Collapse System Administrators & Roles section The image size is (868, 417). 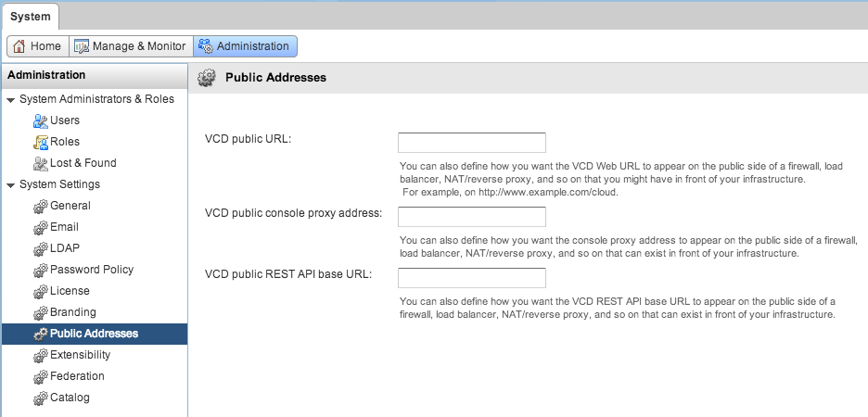point(10,100)
